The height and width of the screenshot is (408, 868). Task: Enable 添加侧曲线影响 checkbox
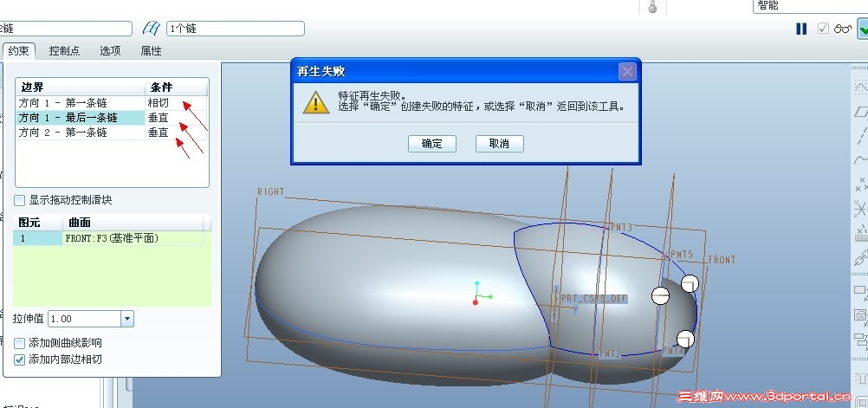[x=19, y=343]
